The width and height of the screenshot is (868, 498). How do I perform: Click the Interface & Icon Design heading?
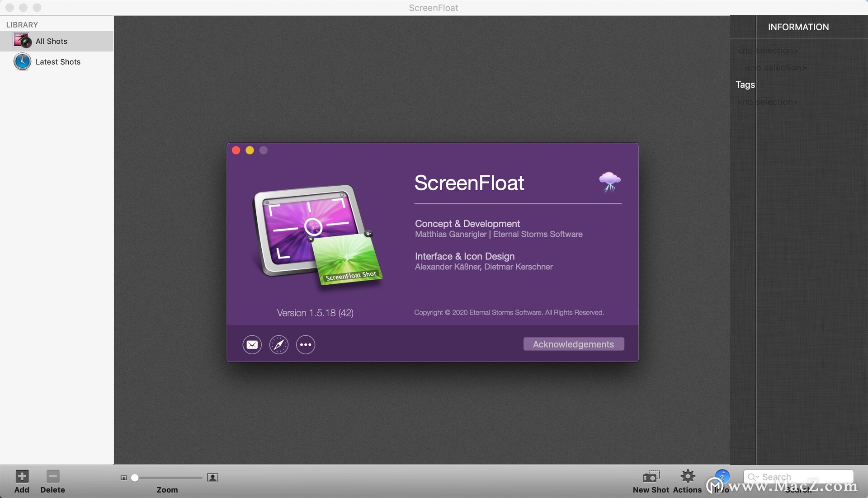coord(465,256)
